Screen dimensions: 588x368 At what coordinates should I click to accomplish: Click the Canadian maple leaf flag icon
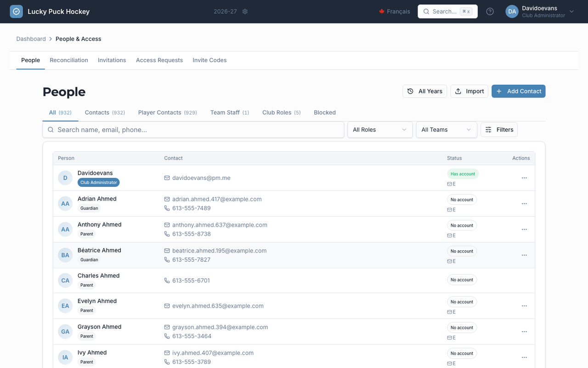pos(381,11)
